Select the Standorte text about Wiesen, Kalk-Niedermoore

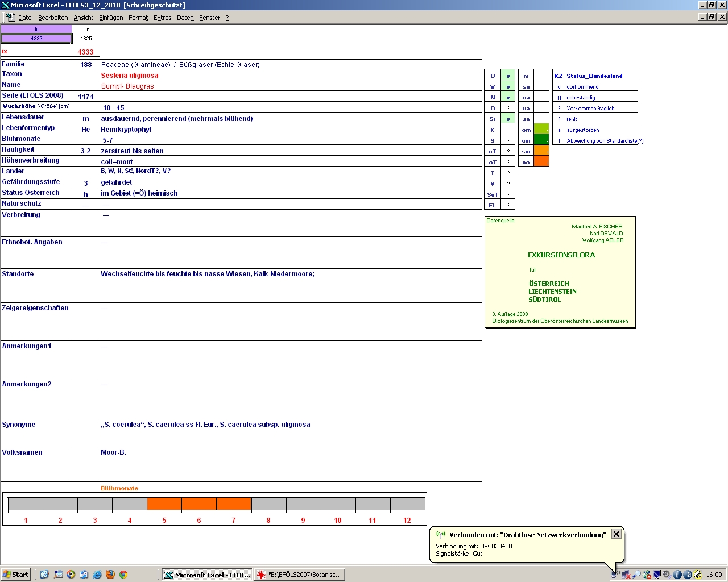[208, 274]
